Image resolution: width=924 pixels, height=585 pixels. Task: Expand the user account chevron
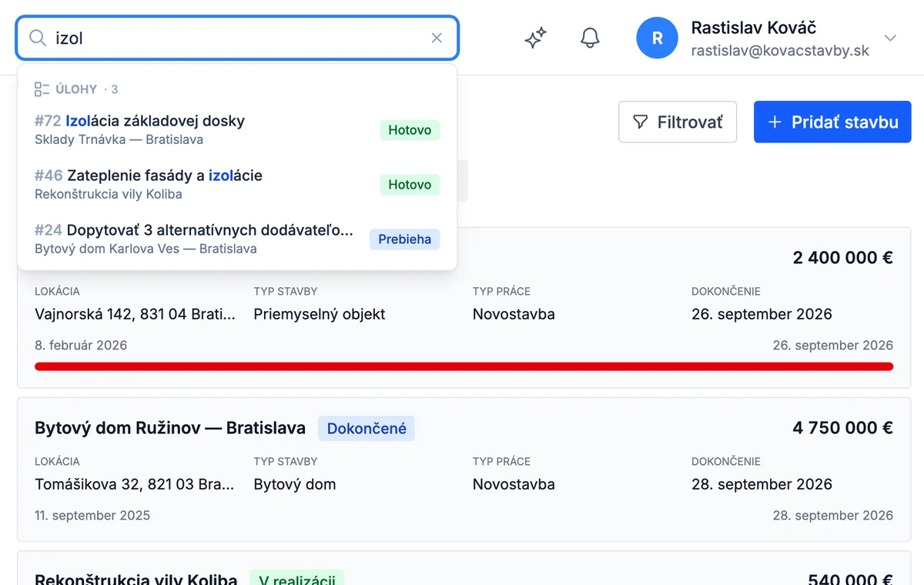[x=891, y=38]
